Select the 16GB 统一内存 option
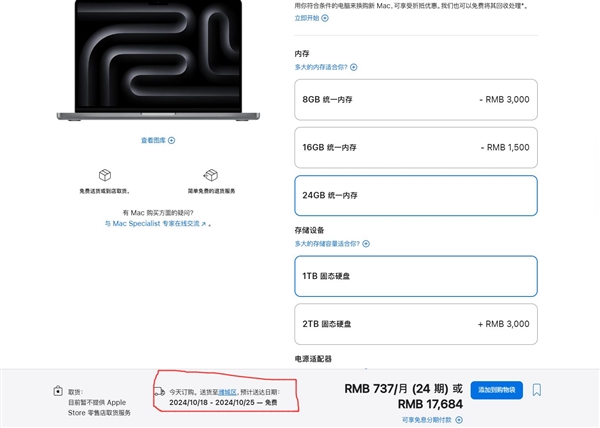Screen dimensions: 600x428 [x=416, y=147]
